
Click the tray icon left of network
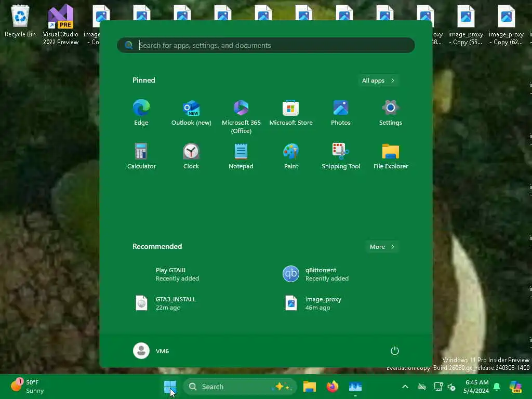(x=422, y=387)
